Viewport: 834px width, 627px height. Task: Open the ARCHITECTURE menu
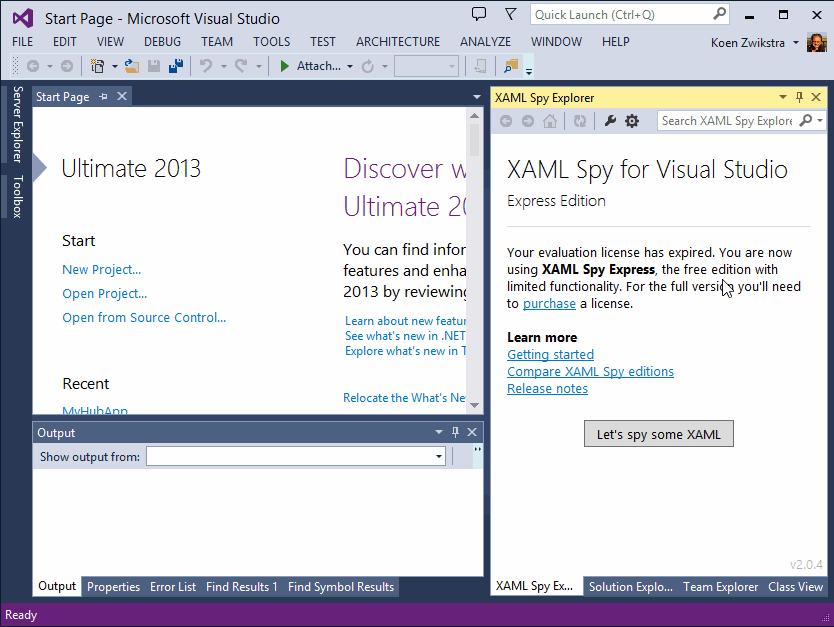pos(397,42)
